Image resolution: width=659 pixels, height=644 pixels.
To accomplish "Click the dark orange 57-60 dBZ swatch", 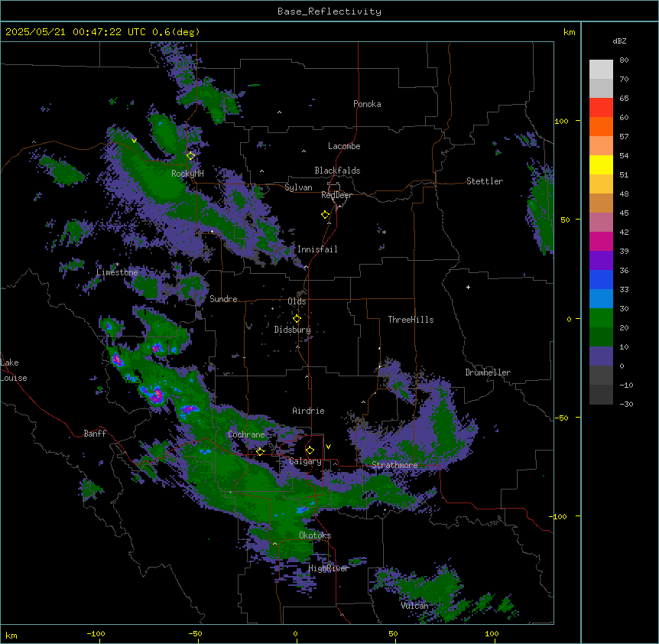I will 601,126.
